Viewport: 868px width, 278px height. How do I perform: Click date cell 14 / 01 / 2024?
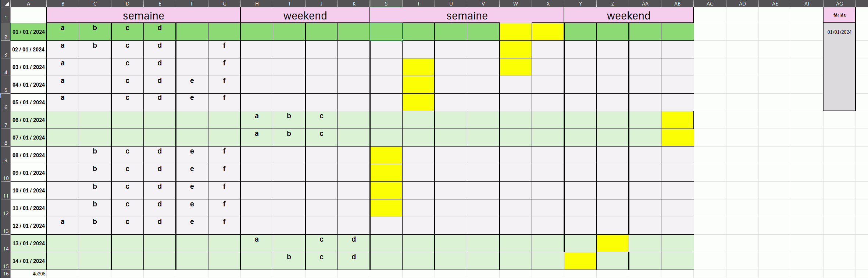[29, 261]
